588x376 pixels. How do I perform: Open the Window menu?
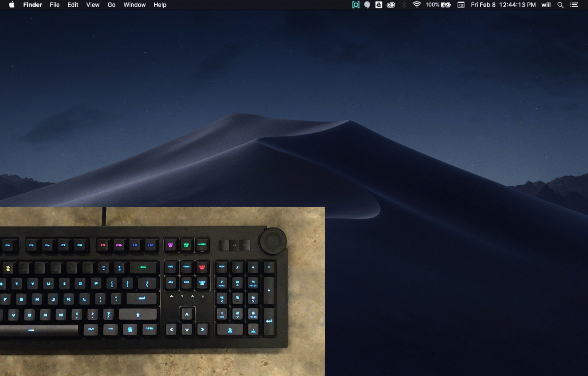[135, 5]
